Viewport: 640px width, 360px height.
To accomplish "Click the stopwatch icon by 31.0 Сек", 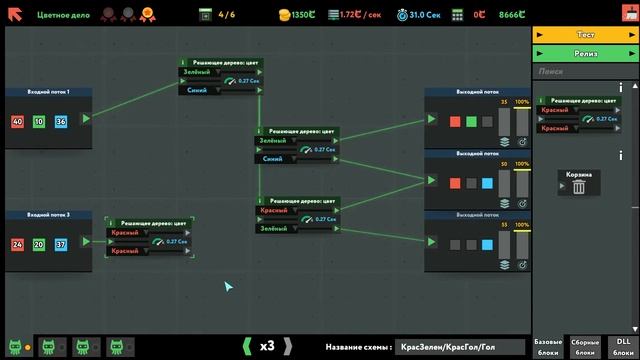I will [402, 15].
